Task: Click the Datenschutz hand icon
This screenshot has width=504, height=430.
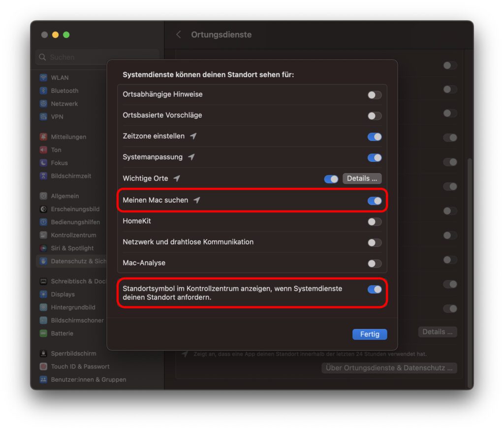Action: [43, 261]
